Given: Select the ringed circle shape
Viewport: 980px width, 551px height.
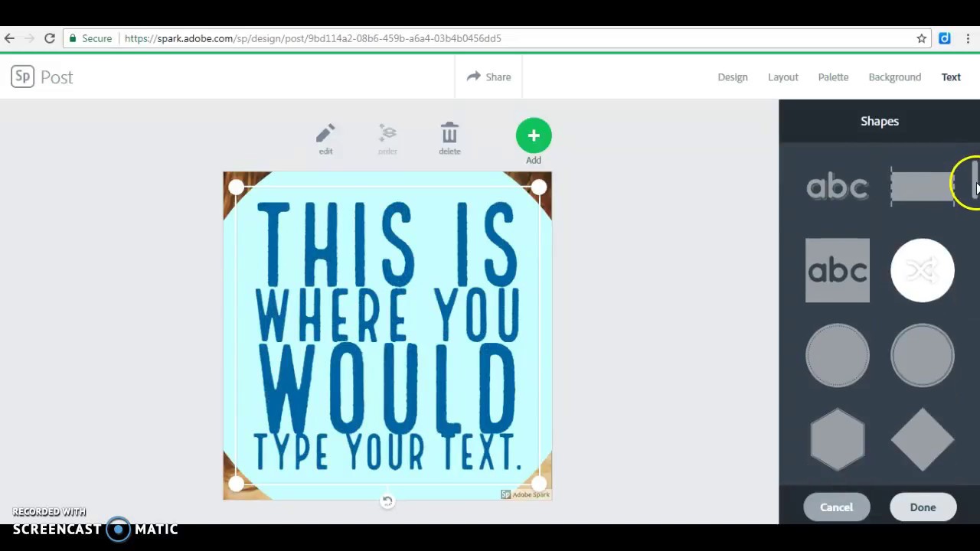Looking at the screenshot, I should 923,354.
